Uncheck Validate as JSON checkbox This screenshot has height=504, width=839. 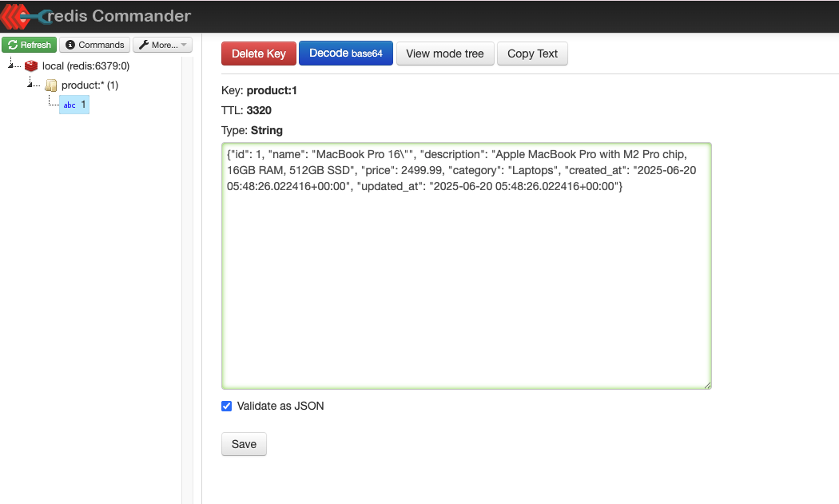point(227,406)
